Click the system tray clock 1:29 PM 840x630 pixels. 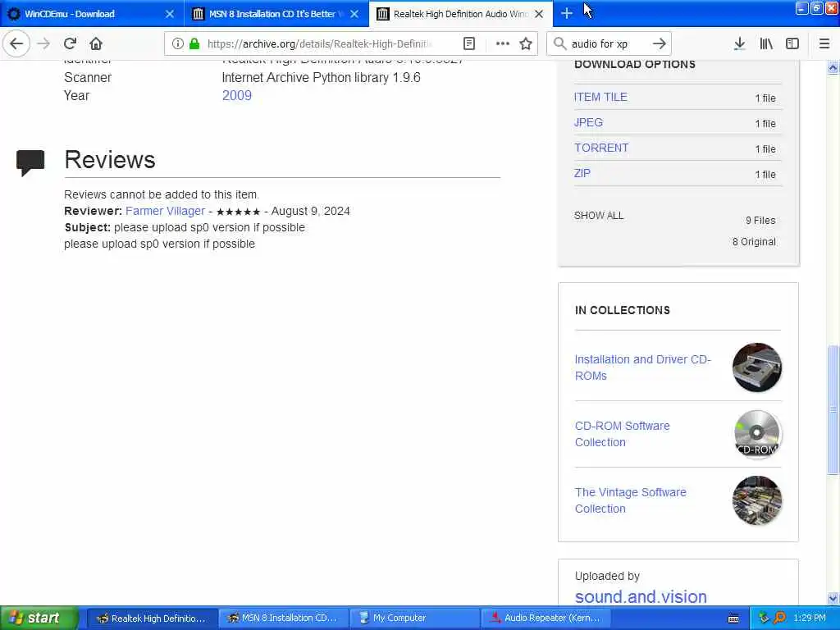coord(810,619)
